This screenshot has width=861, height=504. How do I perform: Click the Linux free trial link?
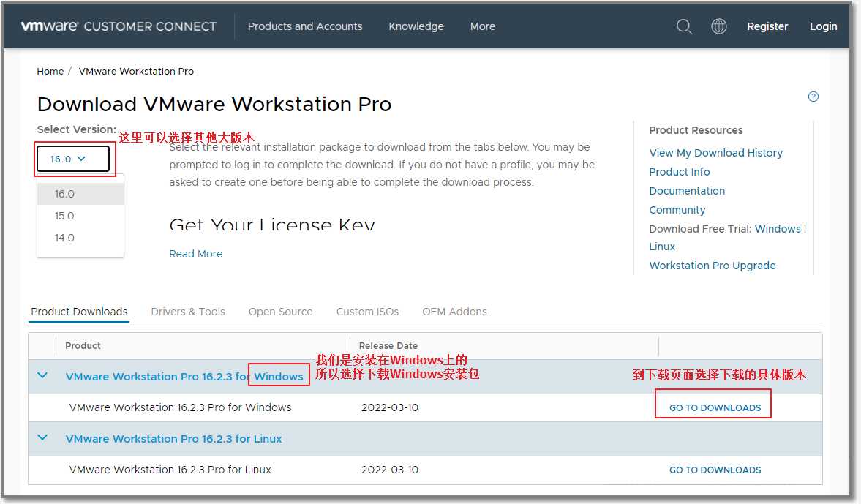662,247
